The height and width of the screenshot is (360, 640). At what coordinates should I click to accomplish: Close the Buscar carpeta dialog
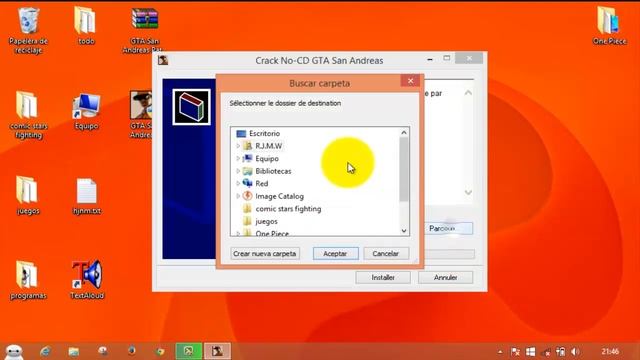coord(410,81)
